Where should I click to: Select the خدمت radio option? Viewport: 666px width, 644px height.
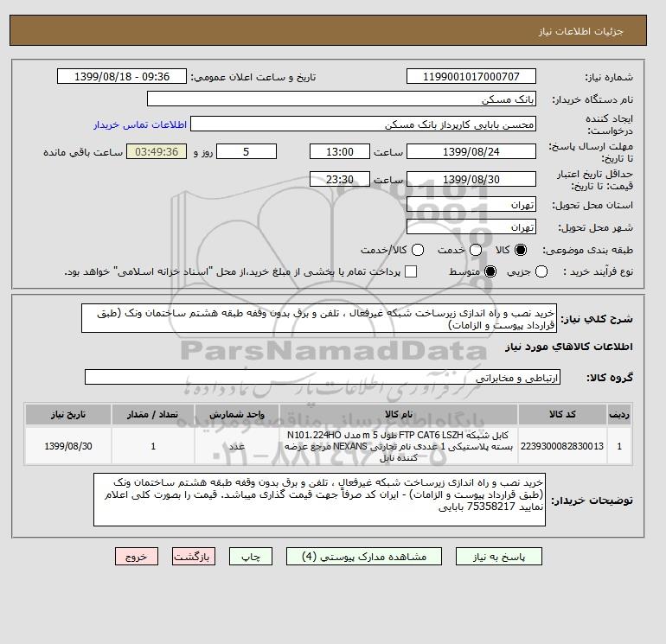pos(476,250)
